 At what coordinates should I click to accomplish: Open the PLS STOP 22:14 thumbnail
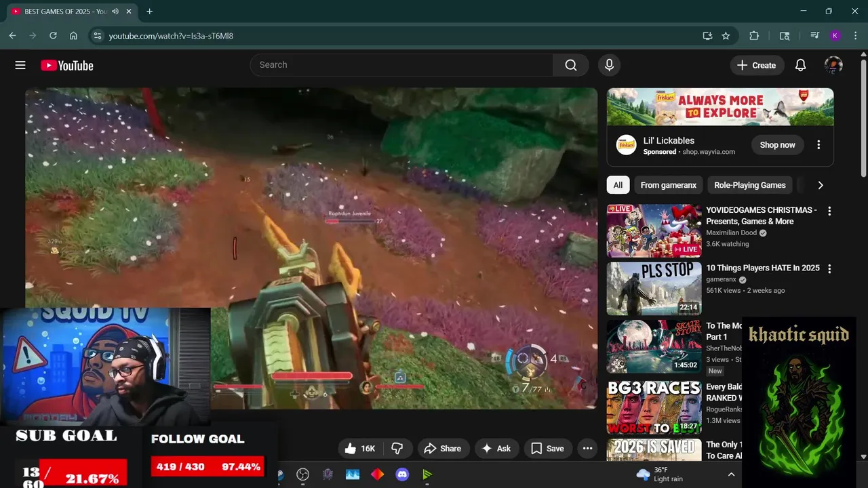pos(654,289)
